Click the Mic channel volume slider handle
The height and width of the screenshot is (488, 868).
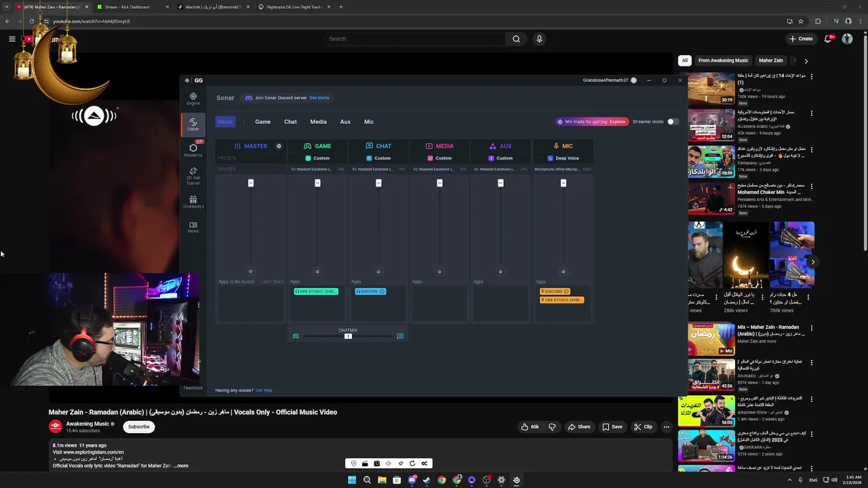[563, 183]
